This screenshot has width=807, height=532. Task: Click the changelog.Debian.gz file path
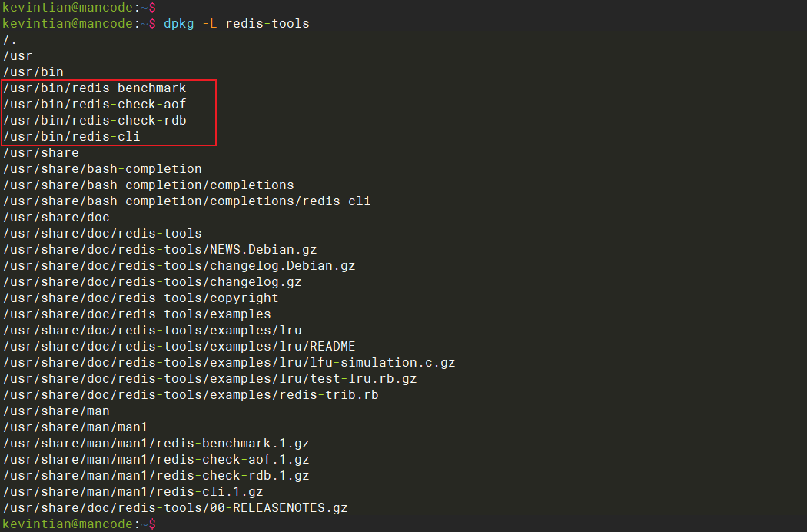(x=179, y=266)
